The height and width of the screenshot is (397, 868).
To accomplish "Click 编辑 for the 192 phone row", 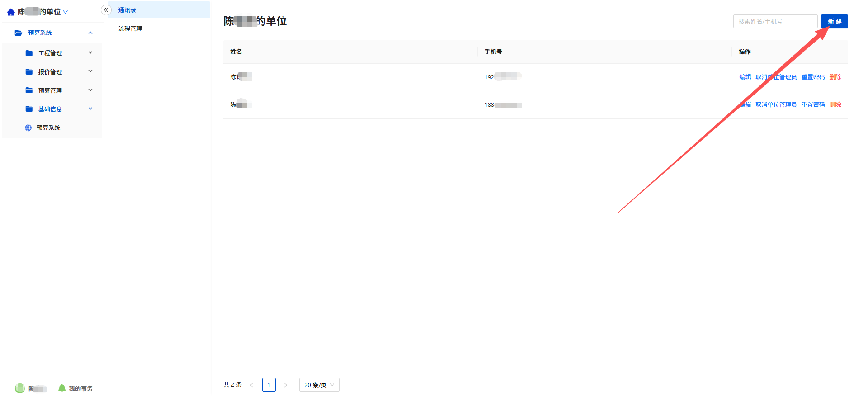I will [x=745, y=77].
